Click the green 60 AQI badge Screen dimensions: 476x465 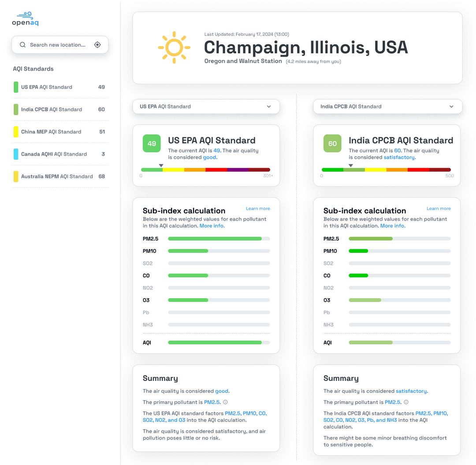[332, 143]
